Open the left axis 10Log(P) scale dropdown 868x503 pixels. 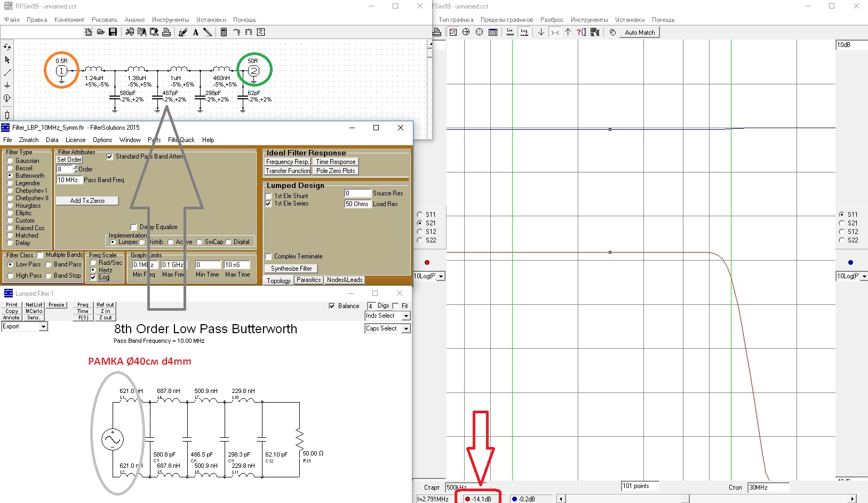click(x=441, y=276)
